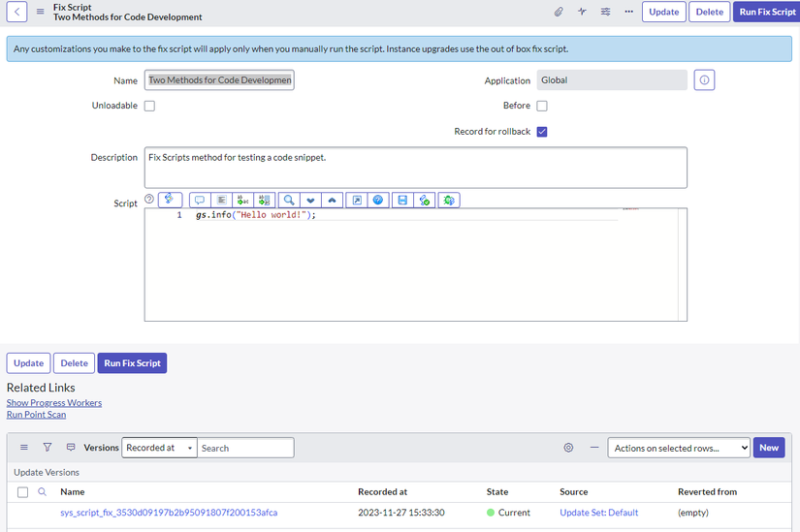The image size is (800, 532).
Task: Sort by State column header
Action: (497, 492)
